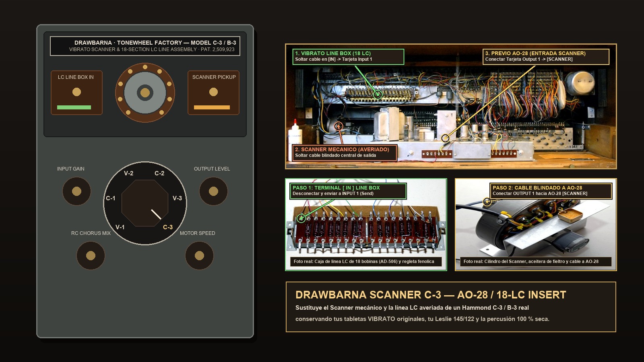Click the RC Chorus Mix knob

pos(91,255)
